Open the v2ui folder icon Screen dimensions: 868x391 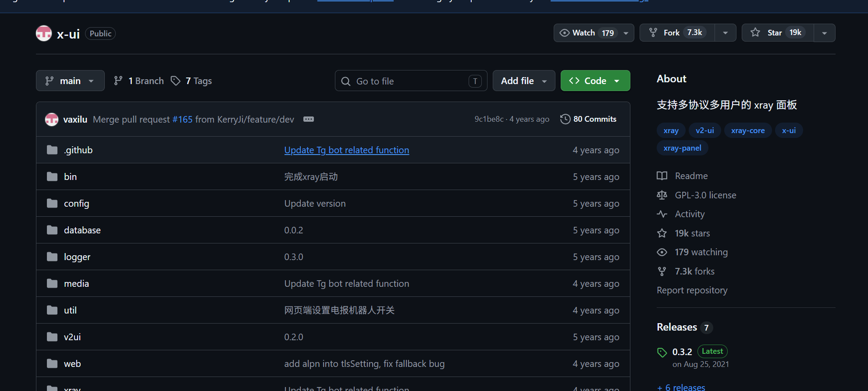(x=52, y=337)
